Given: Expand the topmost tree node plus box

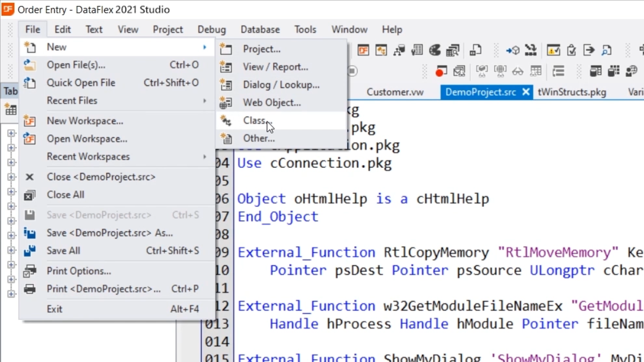Looking at the screenshot, I should click(11, 133).
